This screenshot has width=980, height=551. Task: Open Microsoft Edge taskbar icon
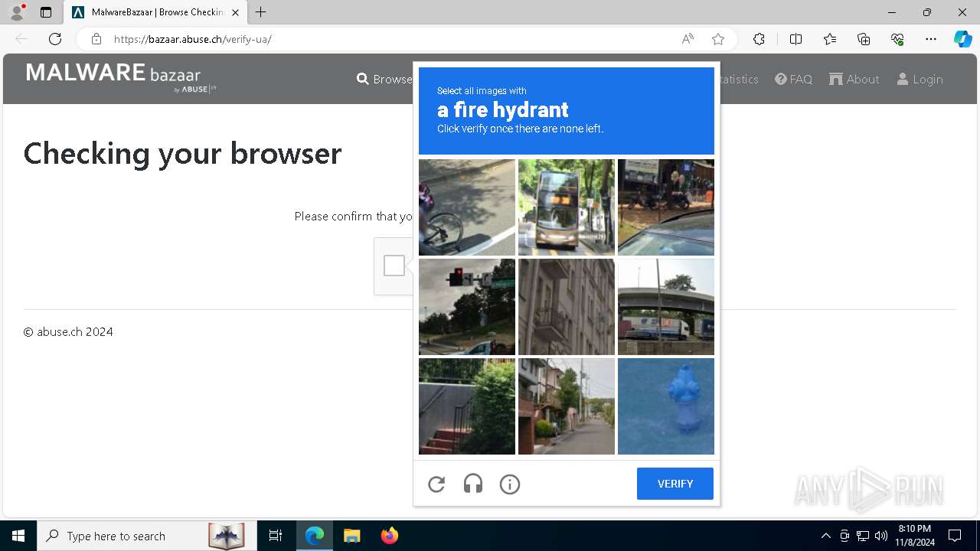click(315, 536)
